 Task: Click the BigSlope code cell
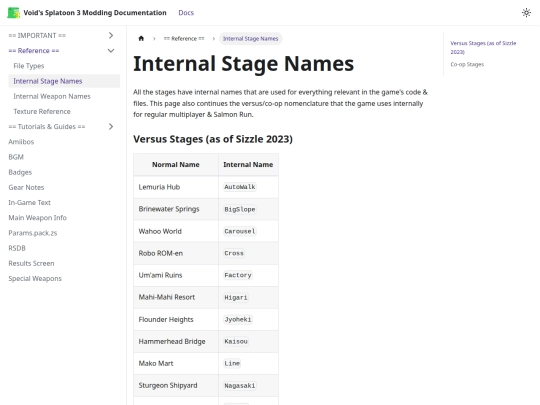[240, 209]
